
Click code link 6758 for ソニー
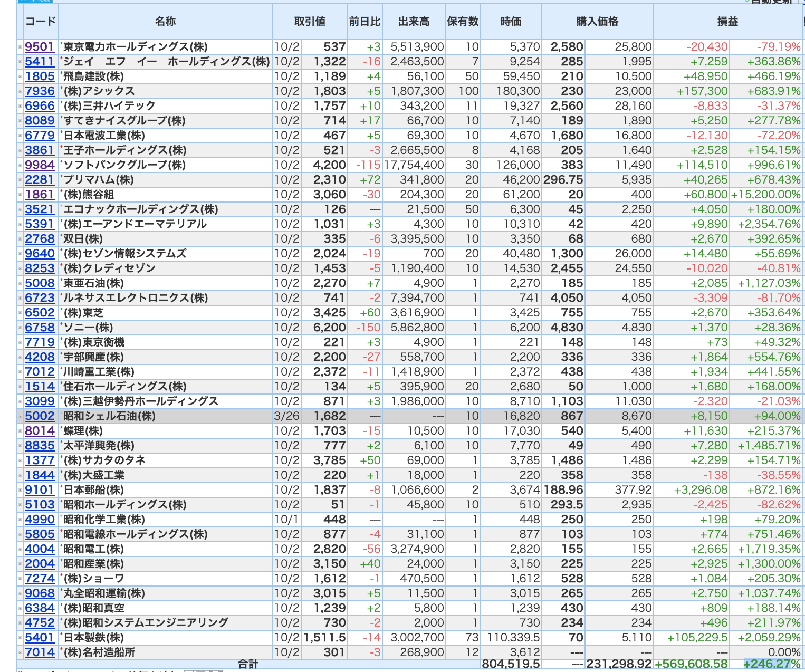40,328
